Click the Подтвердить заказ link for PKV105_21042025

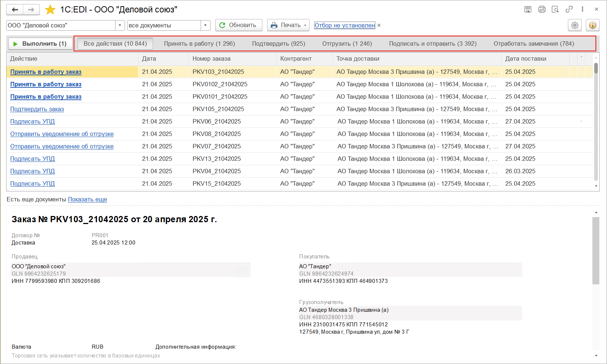tap(37, 109)
